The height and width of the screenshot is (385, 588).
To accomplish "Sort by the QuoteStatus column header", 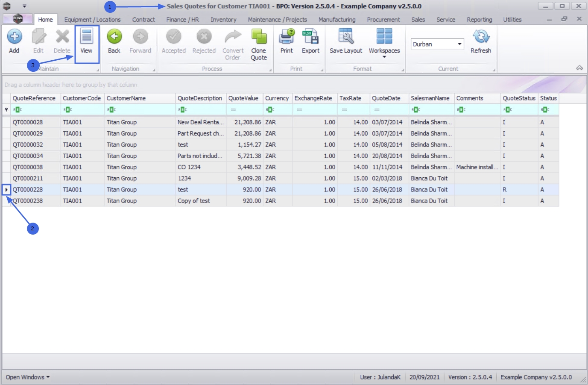I will point(519,98).
